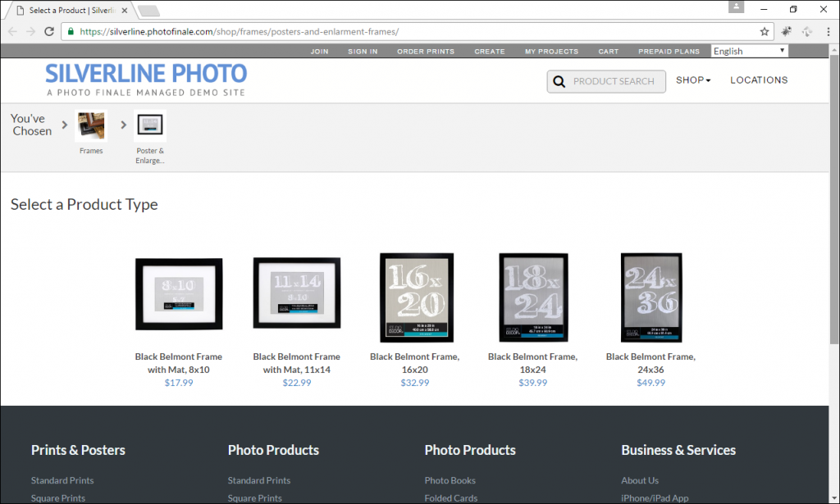This screenshot has width=840, height=504.
Task: Click the scrollbar down arrow
Action: (834, 499)
